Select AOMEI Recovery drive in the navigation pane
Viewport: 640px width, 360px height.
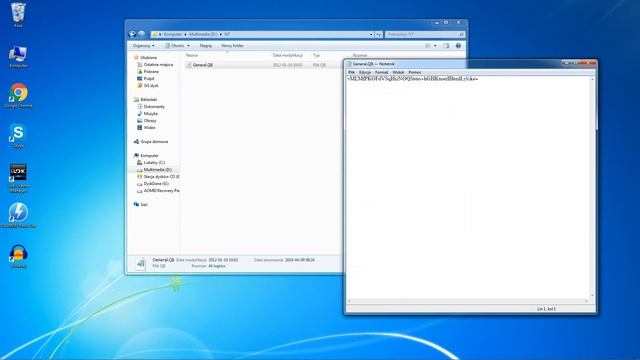[x=161, y=191]
